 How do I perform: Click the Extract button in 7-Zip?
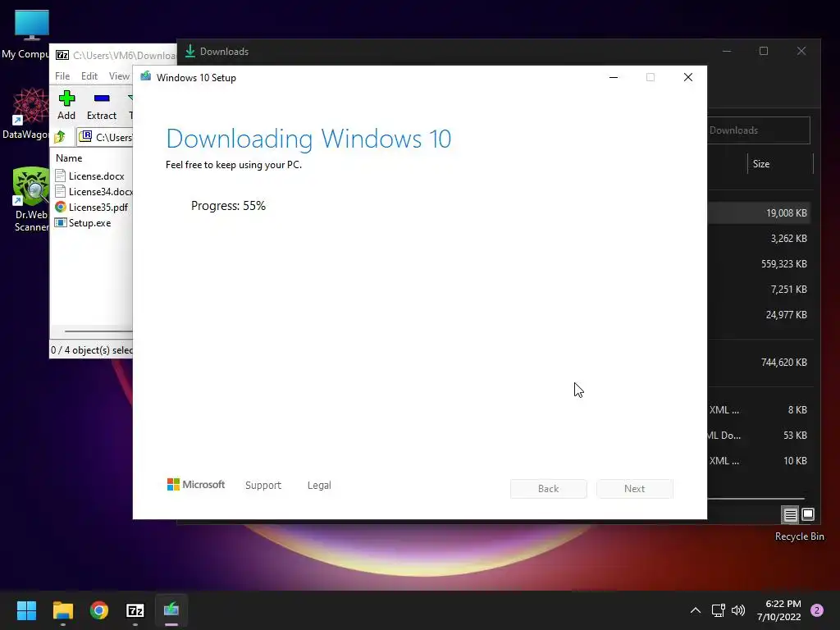(x=101, y=106)
